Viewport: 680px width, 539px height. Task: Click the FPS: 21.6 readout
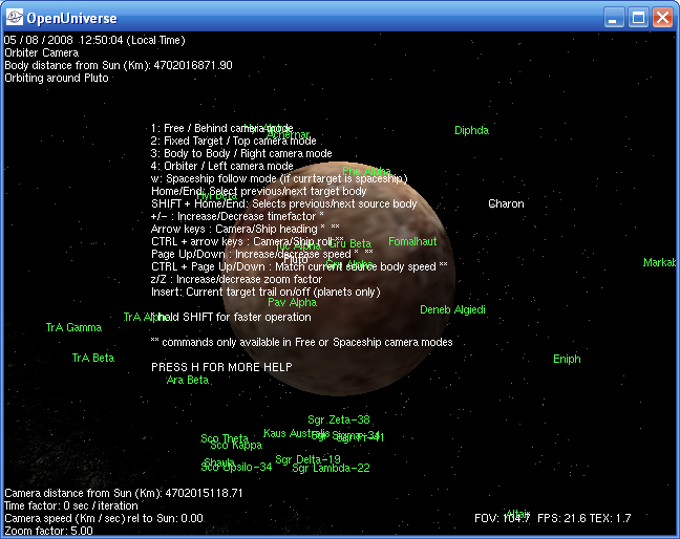(561, 518)
